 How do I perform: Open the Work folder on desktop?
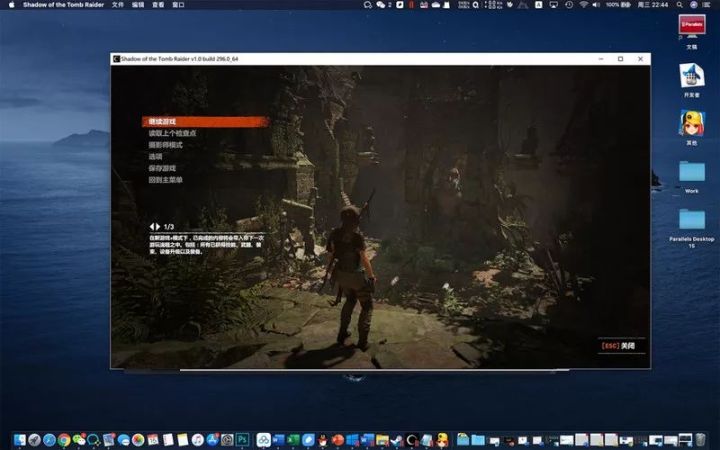tap(692, 177)
